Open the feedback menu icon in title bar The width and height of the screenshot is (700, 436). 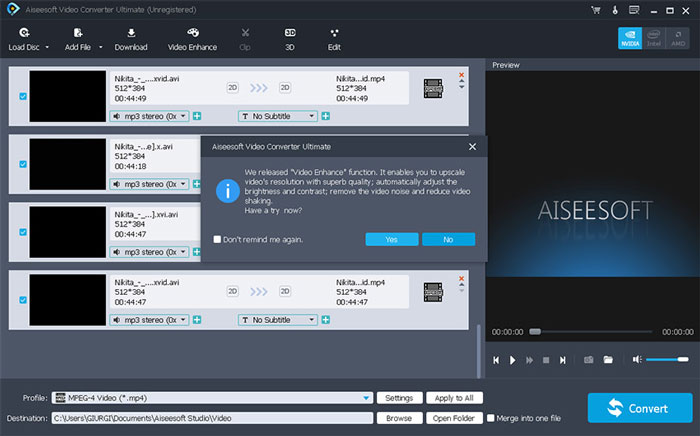click(634, 10)
